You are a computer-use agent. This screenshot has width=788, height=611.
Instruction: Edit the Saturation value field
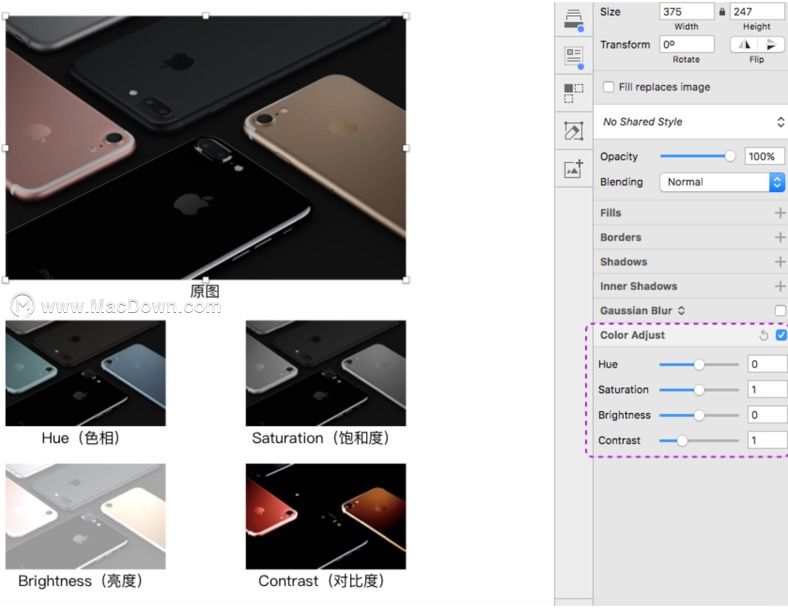(x=767, y=389)
